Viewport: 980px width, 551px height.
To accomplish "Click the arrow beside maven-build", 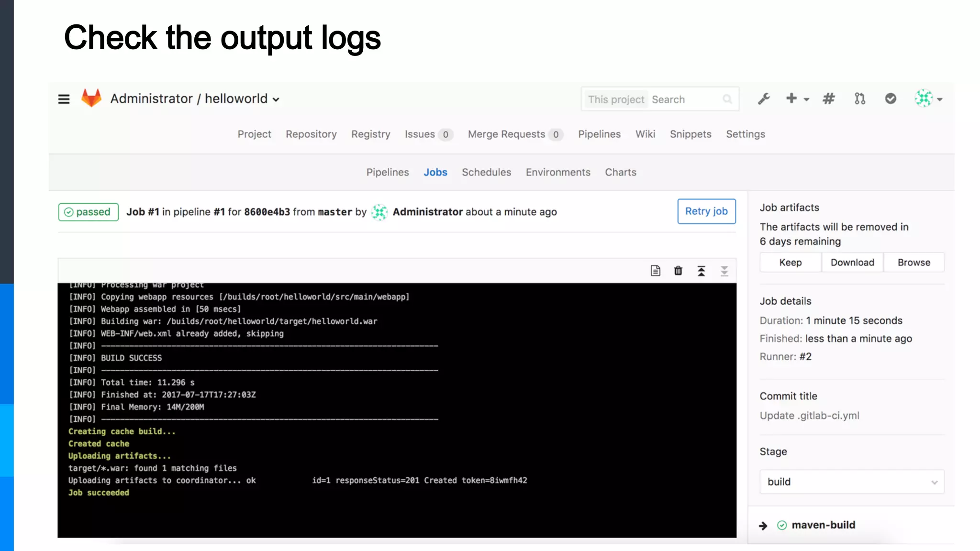I will [763, 526].
